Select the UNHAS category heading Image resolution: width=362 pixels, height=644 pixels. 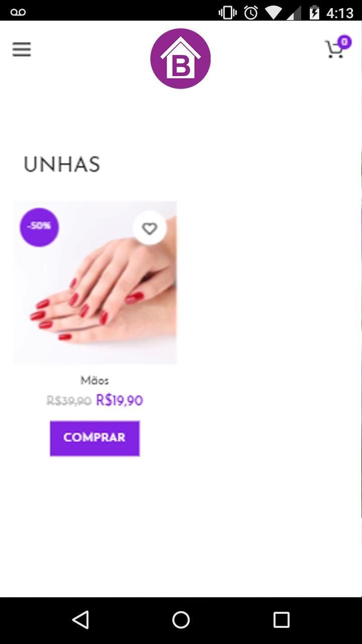[62, 165]
